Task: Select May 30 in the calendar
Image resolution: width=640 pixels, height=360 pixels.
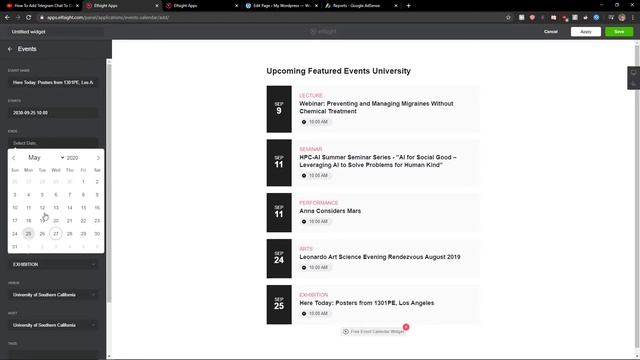Action: pos(97,233)
